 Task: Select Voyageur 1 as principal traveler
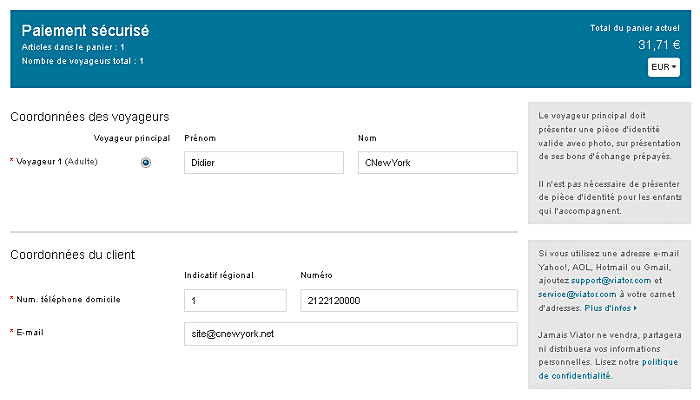[146, 162]
